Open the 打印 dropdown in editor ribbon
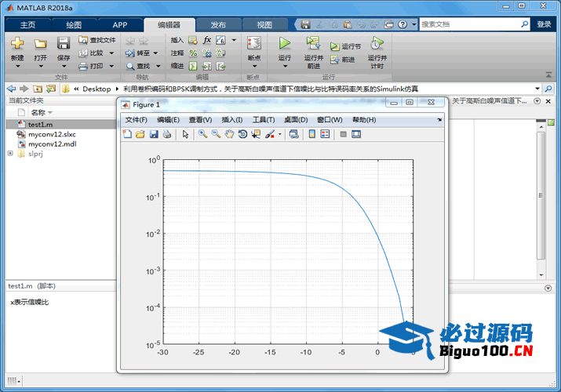This screenshot has height=392, width=561. [x=111, y=66]
